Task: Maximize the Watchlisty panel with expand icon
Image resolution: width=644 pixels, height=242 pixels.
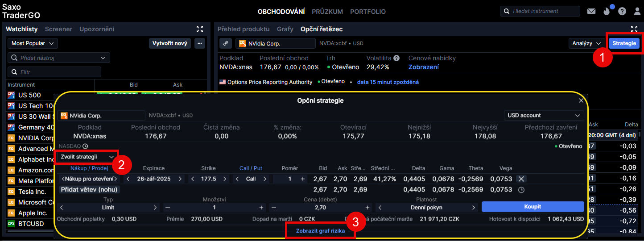Action: (200, 29)
